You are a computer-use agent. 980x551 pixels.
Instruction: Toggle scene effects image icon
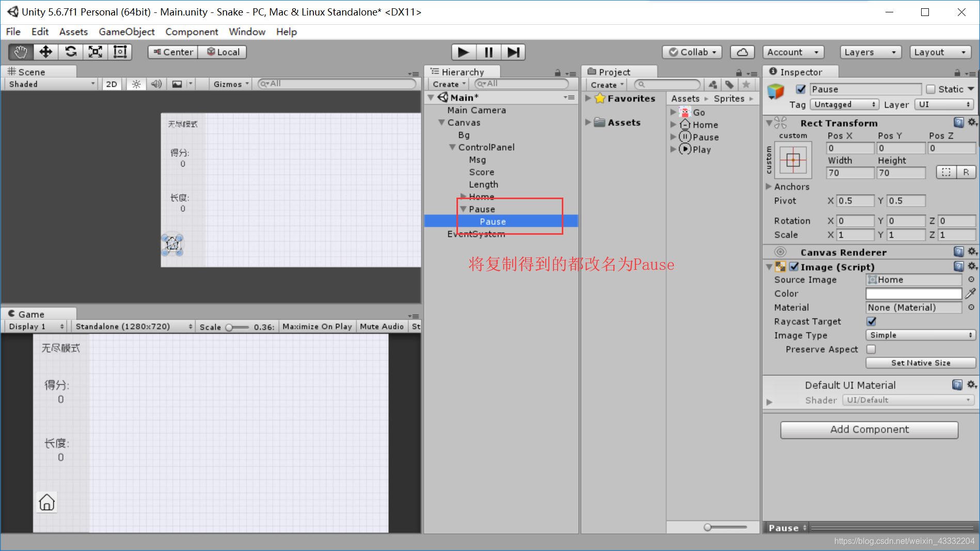tap(177, 84)
